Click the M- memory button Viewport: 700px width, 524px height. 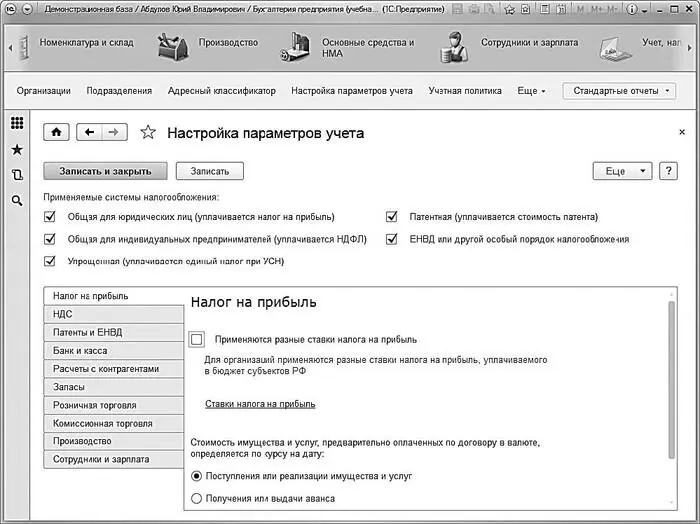click(613, 9)
